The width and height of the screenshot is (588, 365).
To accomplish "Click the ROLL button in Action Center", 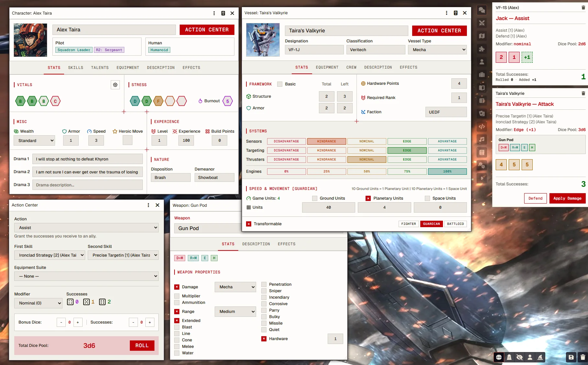I will [x=142, y=346].
